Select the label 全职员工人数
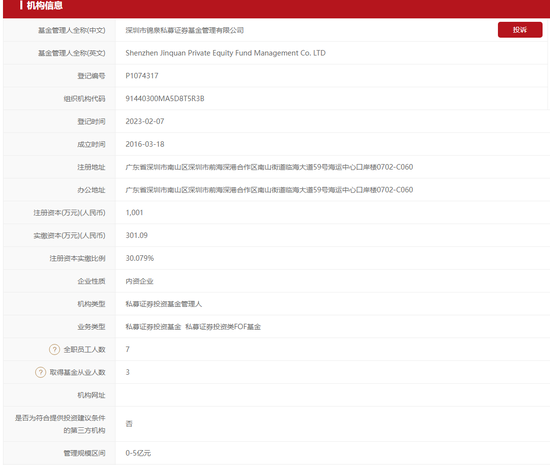The height and width of the screenshot is (465, 550). pos(84,350)
